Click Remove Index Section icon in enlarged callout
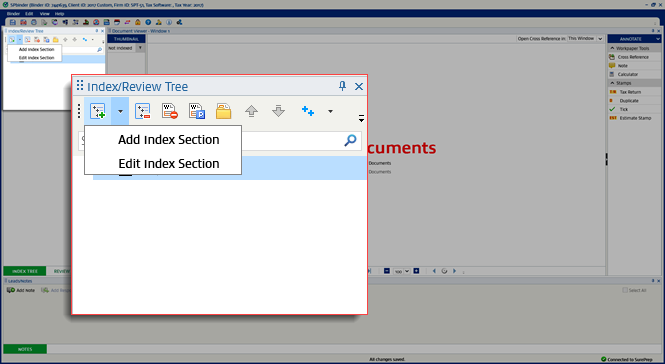 (x=142, y=111)
